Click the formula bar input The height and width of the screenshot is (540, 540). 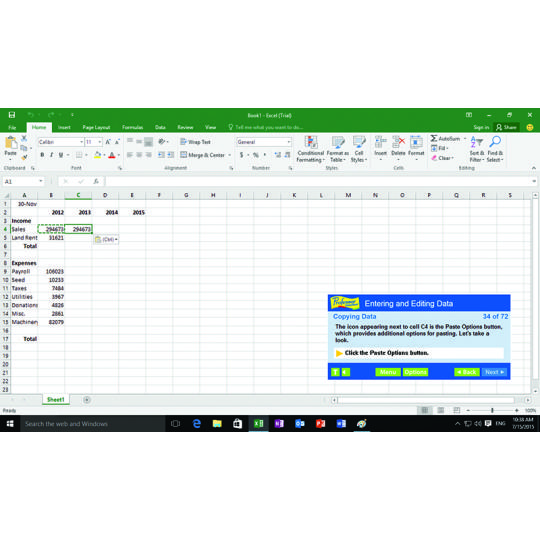point(320,181)
